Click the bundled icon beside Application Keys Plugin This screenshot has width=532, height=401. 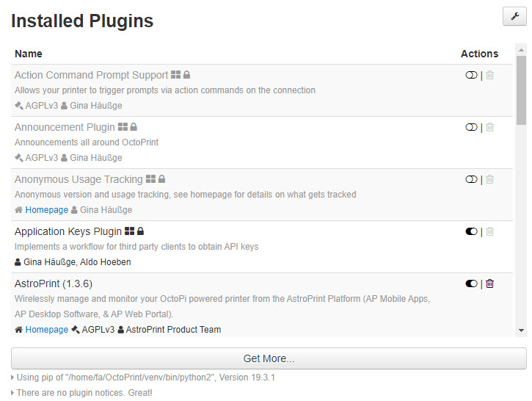tap(130, 231)
